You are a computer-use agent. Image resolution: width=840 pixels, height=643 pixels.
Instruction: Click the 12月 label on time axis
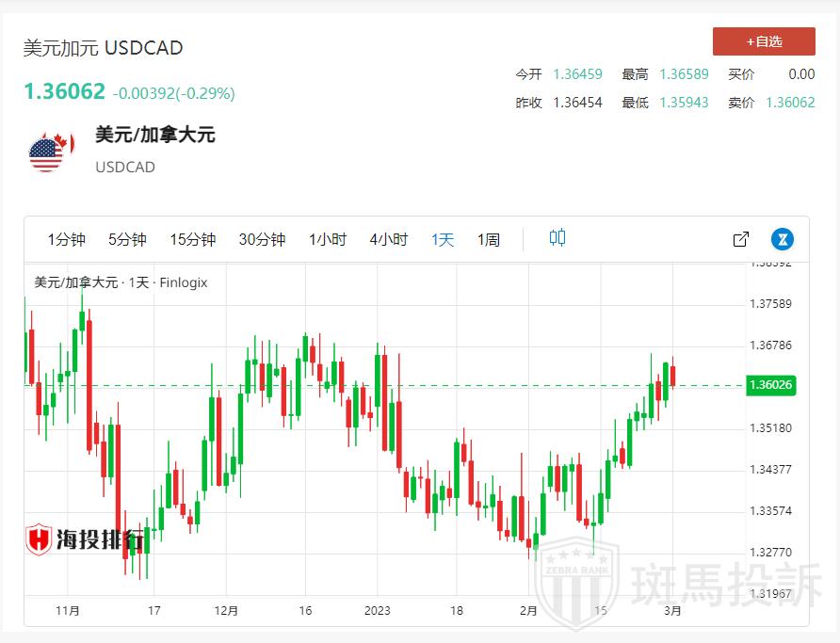coord(225,610)
